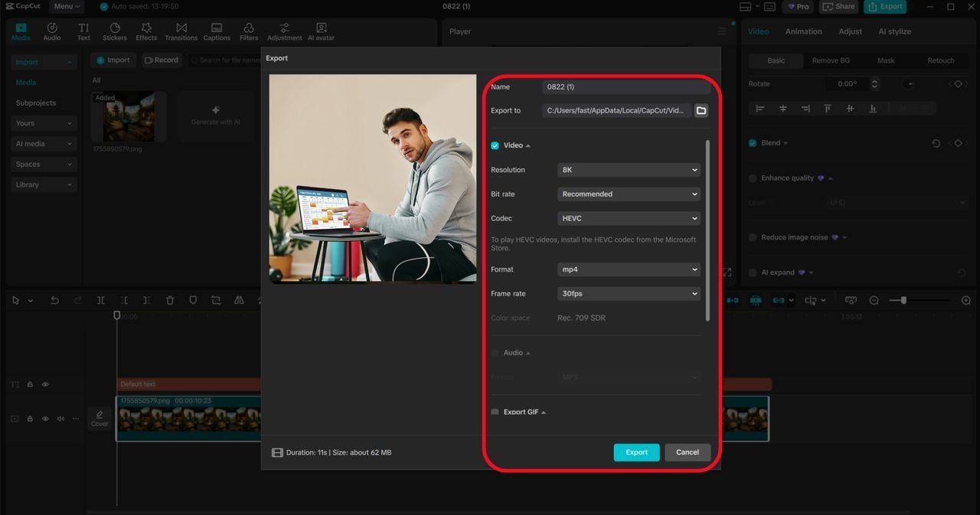980x515 pixels.
Task: Enable the Audio export checkbox
Action: [495, 353]
